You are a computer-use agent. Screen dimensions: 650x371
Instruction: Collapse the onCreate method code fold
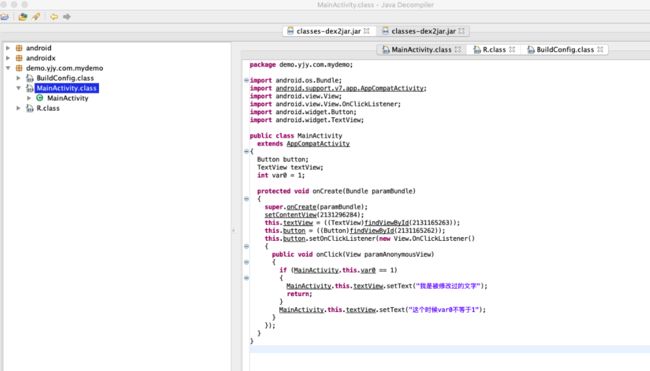pyautogui.click(x=247, y=199)
